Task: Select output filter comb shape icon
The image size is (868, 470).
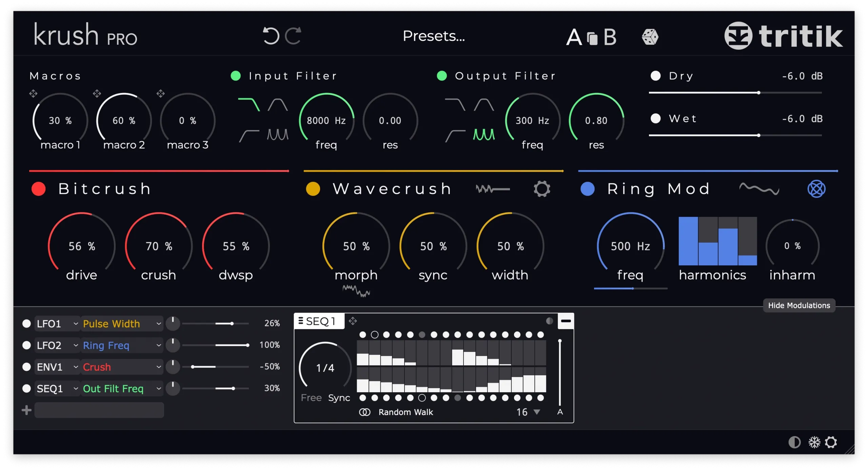Action: tap(484, 135)
